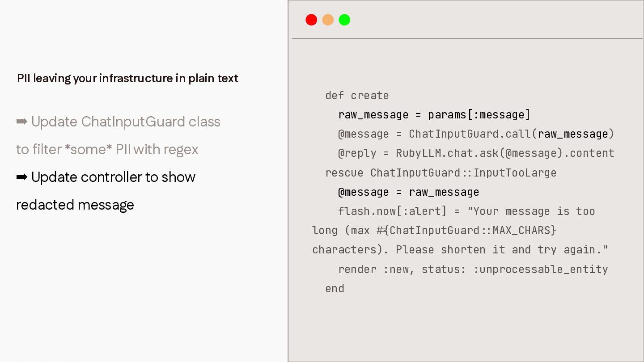Click the RubyLLM.chat.ask code line
This screenshot has width=644, height=362.
(476, 153)
